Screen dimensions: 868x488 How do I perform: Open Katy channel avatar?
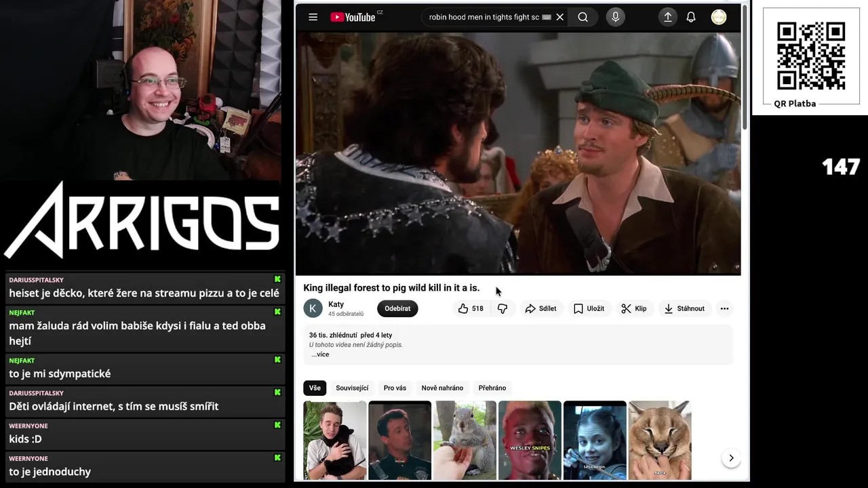click(313, 308)
